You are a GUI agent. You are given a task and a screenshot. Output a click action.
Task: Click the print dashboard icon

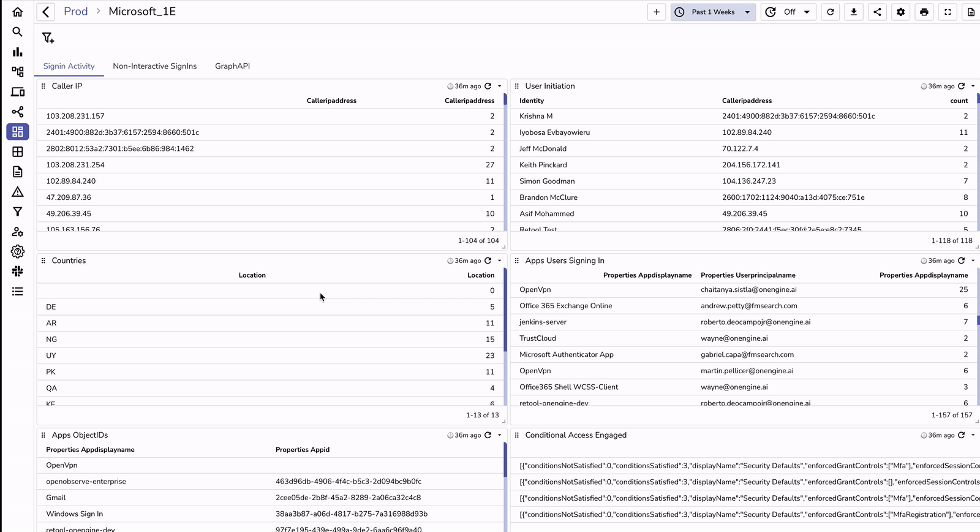coord(924,12)
